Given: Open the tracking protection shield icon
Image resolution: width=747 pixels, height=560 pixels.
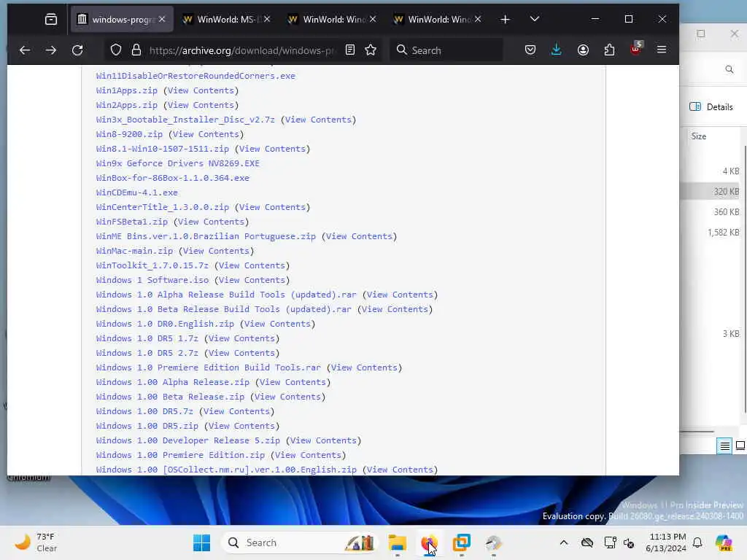Looking at the screenshot, I should [x=116, y=50].
